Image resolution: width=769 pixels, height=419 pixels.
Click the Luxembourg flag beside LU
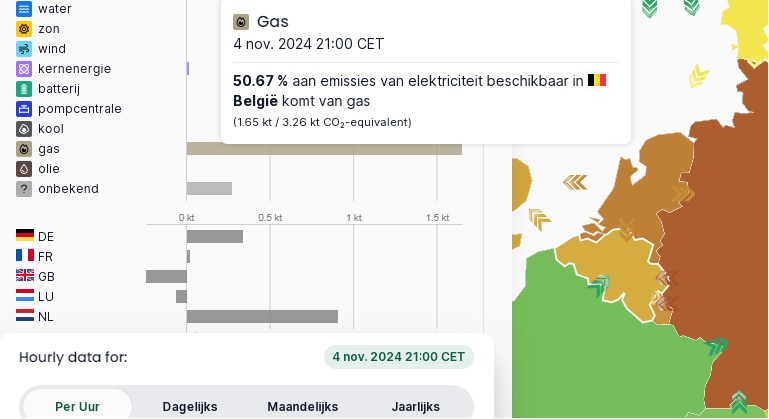(x=25, y=296)
